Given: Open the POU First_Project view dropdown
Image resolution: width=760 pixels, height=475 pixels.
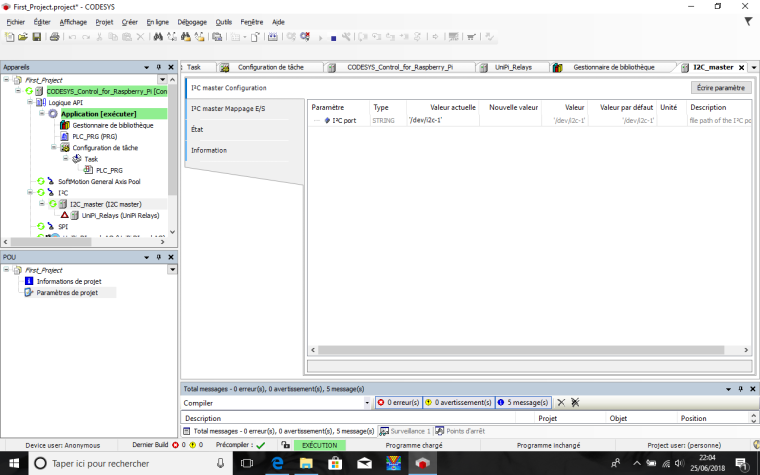Looking at the screenshot, I should [x=172, y=269].
